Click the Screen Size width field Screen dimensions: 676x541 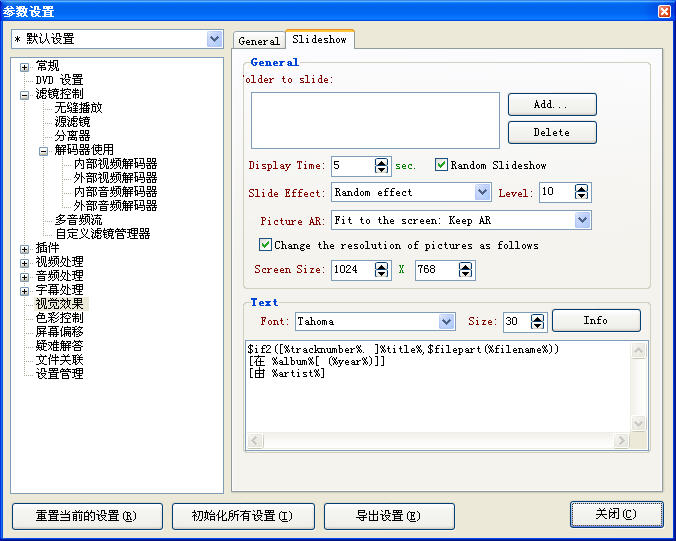coord(351,270)
